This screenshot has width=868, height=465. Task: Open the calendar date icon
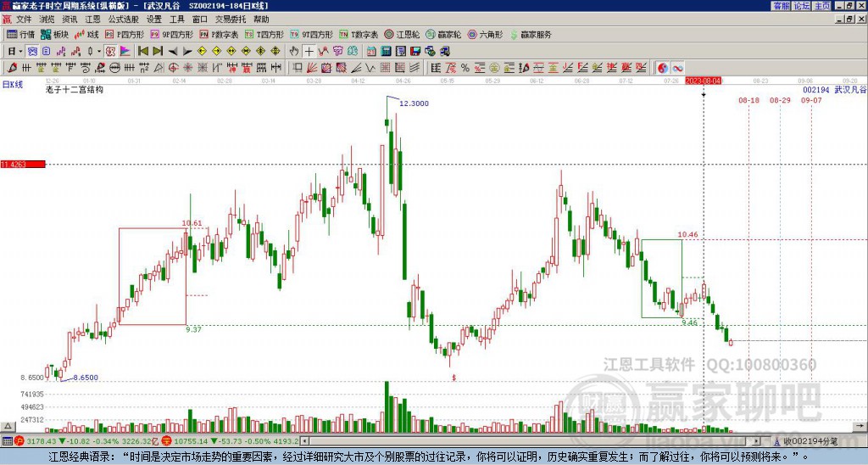click(x=371, y=52)
